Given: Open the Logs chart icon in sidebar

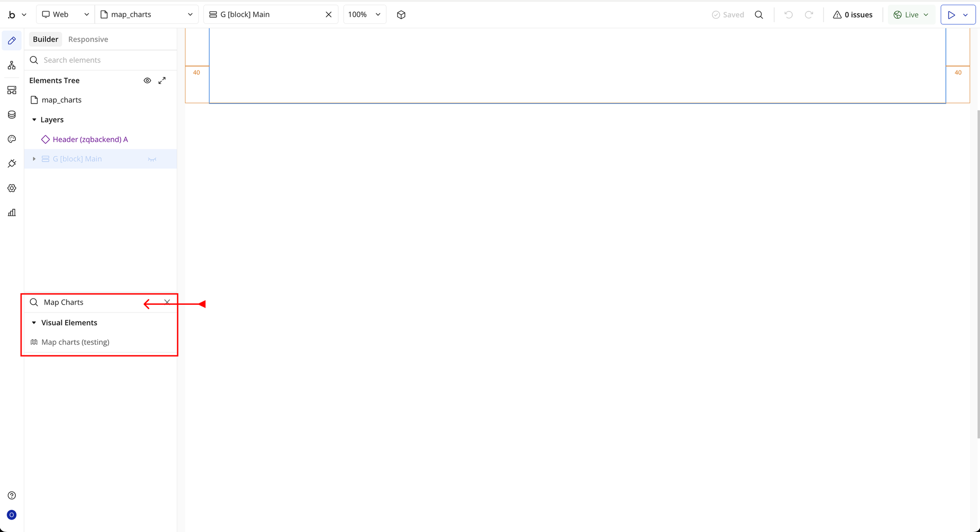Looking at the screenshot, I should 12,213.
